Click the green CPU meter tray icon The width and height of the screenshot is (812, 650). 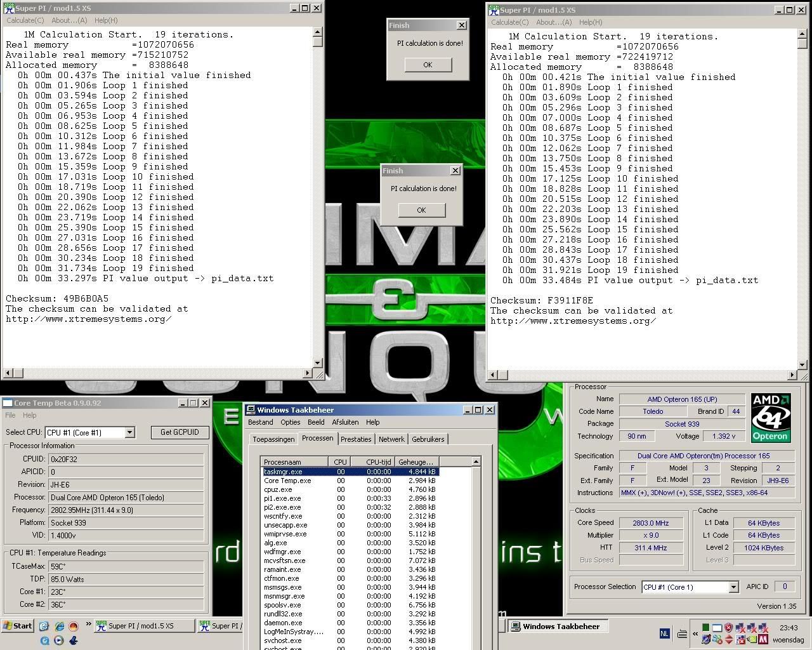(x=705, y=627)
